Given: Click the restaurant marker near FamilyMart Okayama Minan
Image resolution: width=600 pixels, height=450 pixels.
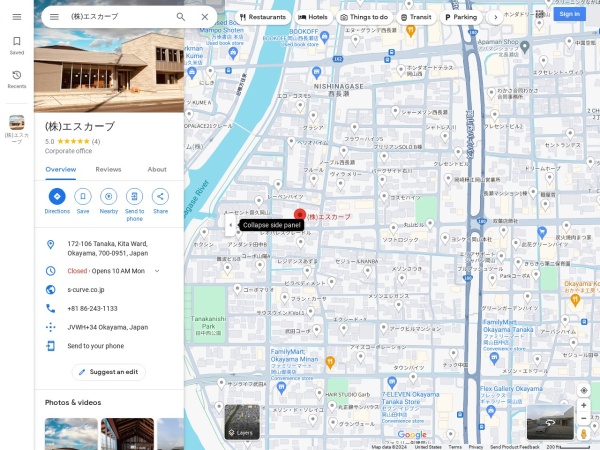Looking at the screenshot, I should click(330, 362).
